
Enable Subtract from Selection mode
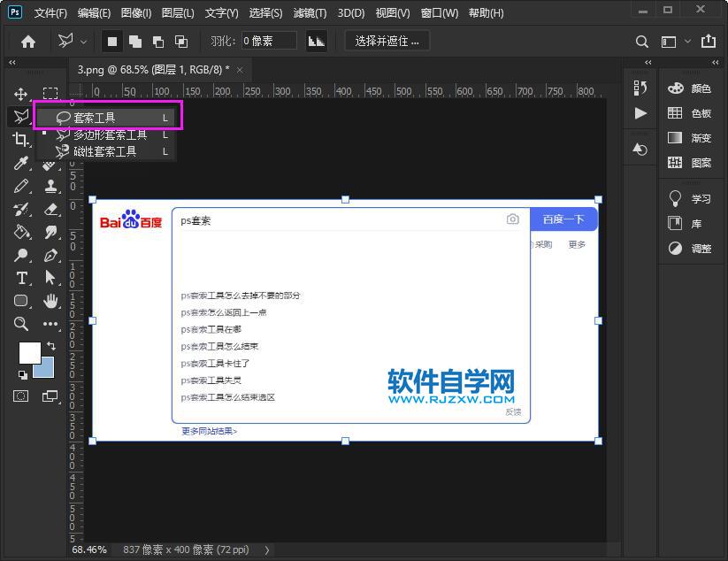click(159, 41)
